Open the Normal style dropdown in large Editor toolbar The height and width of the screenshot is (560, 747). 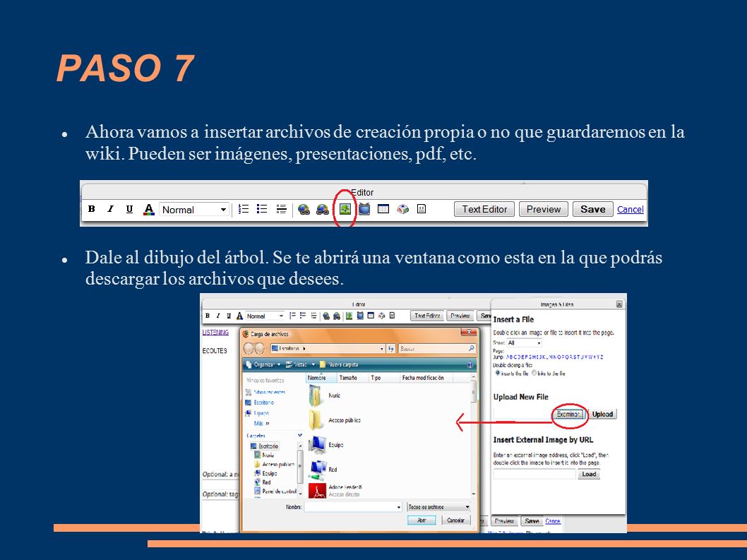[194, 210]
